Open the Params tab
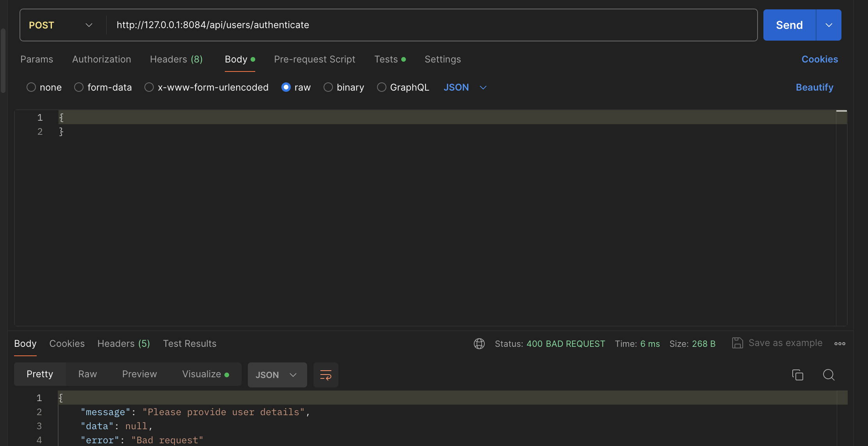Viewport: 868px width, 446px height. click(37, 59)
